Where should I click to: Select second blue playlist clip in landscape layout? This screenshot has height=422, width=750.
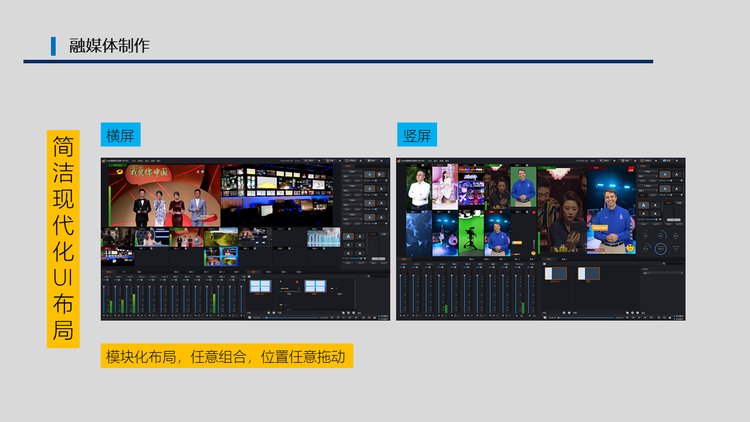[314, 286]
